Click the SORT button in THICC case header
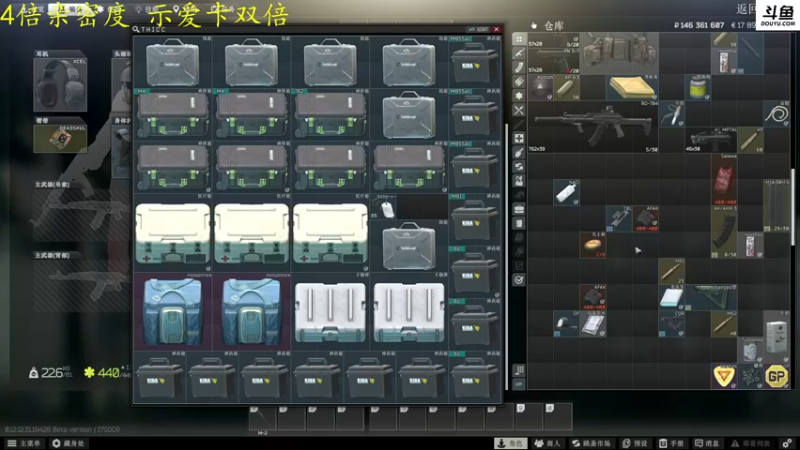The width and height of the screenshot is (800, 450). point(478,30)
